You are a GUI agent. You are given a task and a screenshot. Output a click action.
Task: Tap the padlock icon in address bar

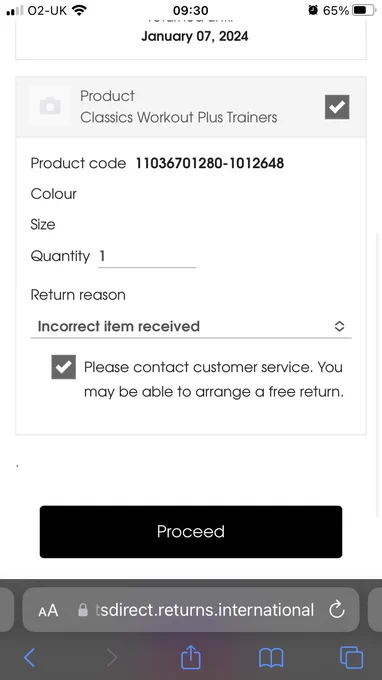83,610
